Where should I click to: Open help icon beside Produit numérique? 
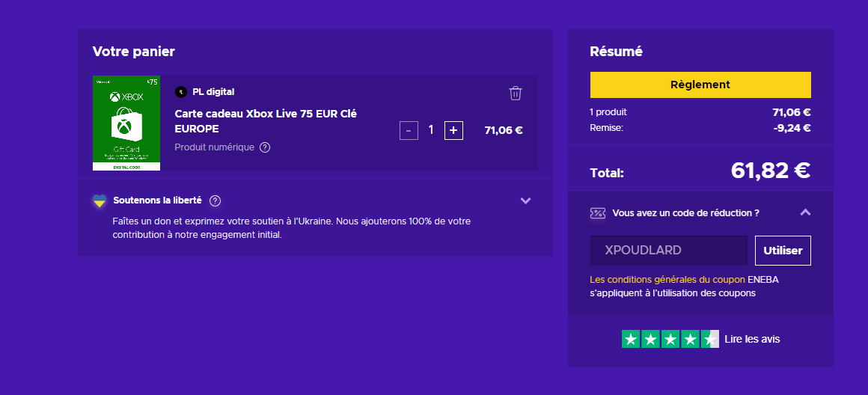tap(265, 147)
